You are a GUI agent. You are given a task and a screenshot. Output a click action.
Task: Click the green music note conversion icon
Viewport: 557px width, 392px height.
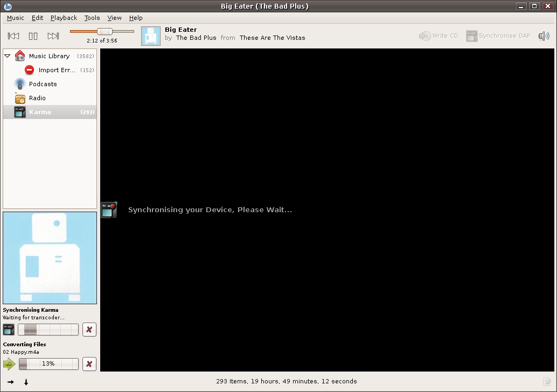9,364
